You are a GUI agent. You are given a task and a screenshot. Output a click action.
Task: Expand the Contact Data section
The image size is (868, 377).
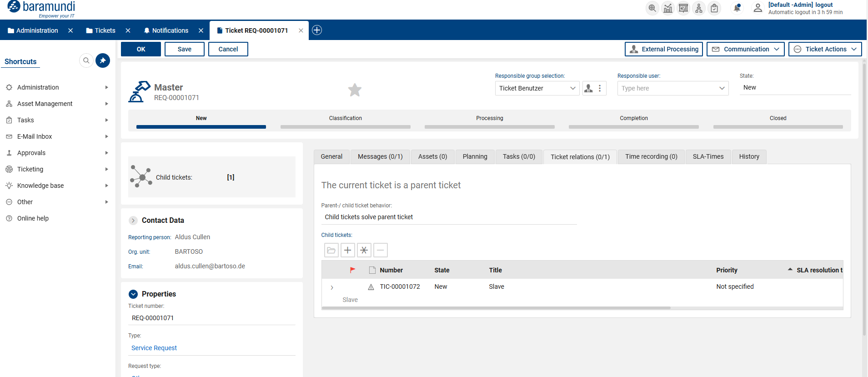click(x=133, y=221)
